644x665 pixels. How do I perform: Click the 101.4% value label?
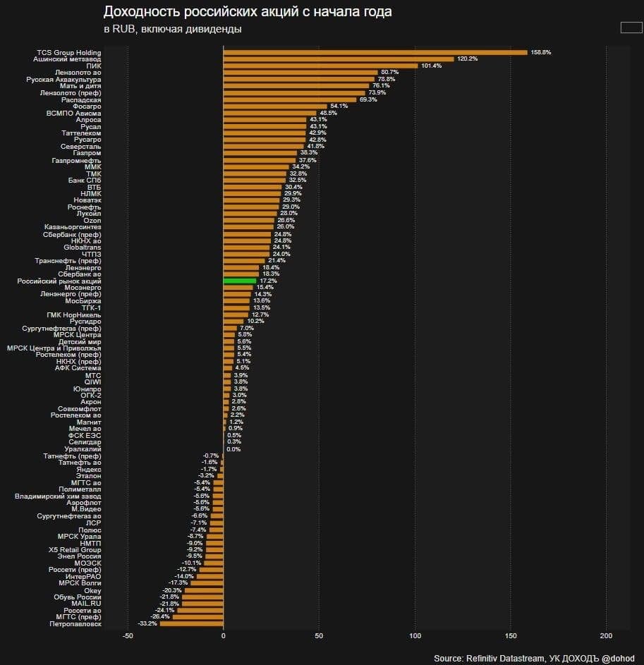pos(432,66)
